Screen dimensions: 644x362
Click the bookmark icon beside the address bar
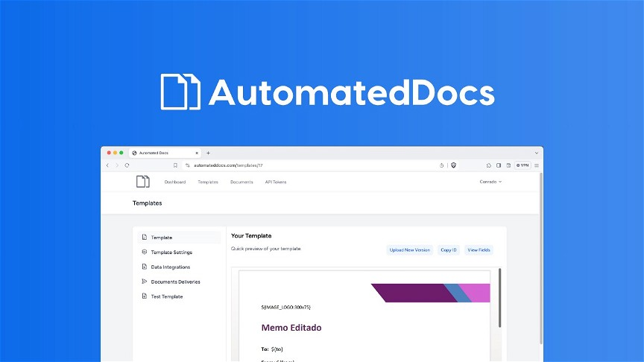pyautogui.click(x=175, y=165)
